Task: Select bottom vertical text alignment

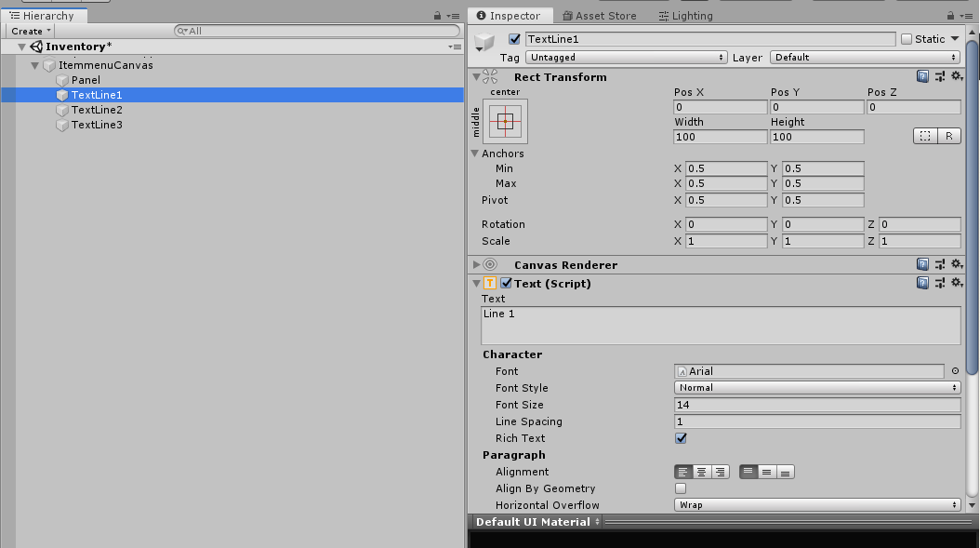Action: pos(786,472)
